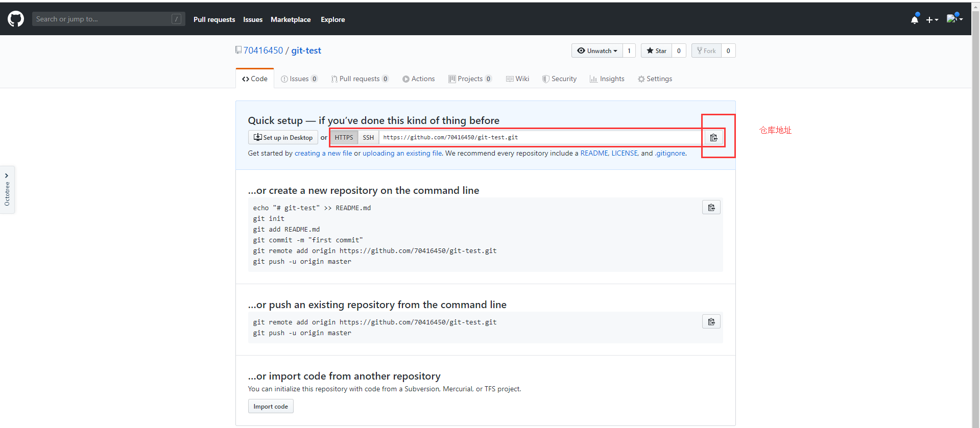Click the Fork button
This screenshot has width=980, height=428.
tap(706, 51)
